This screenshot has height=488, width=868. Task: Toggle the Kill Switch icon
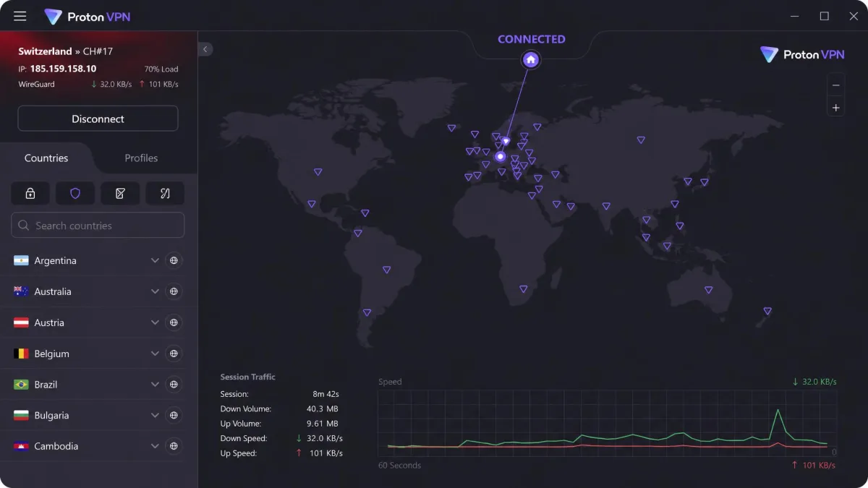point(120,193)
